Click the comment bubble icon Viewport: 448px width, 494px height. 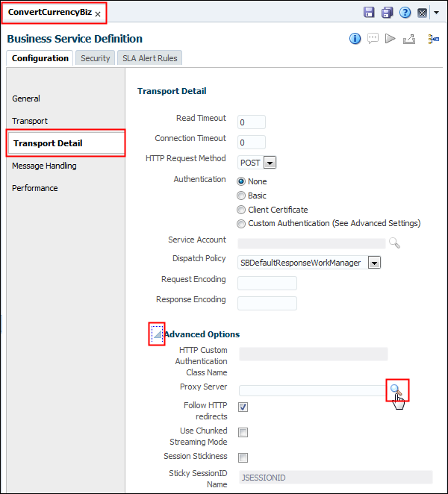coord(373,39)
